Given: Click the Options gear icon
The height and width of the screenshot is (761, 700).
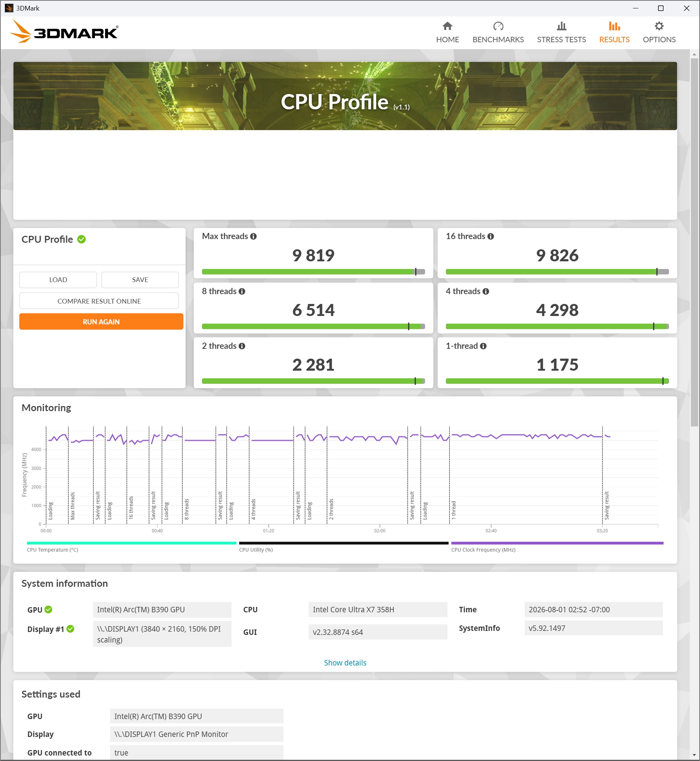Looking at the screenshot, I should [x=659, y=26].
